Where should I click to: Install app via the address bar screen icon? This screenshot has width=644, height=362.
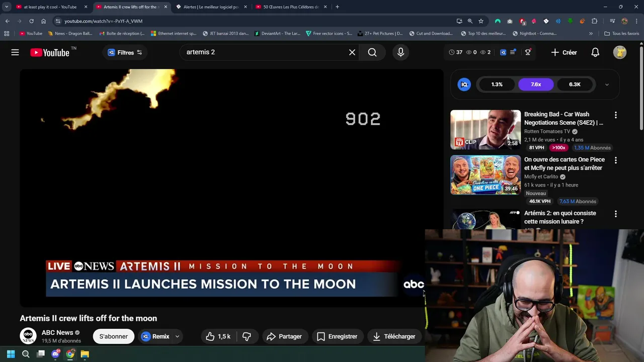[x=459, y=21]
